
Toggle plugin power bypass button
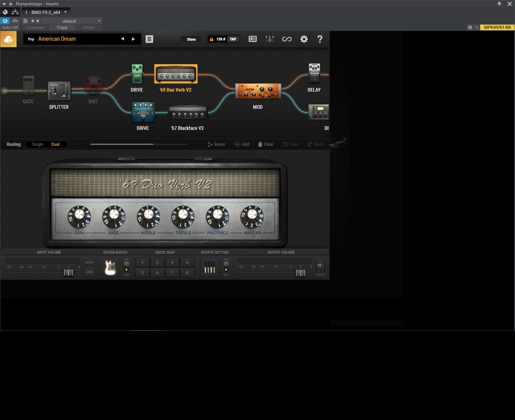click(5, 21)
